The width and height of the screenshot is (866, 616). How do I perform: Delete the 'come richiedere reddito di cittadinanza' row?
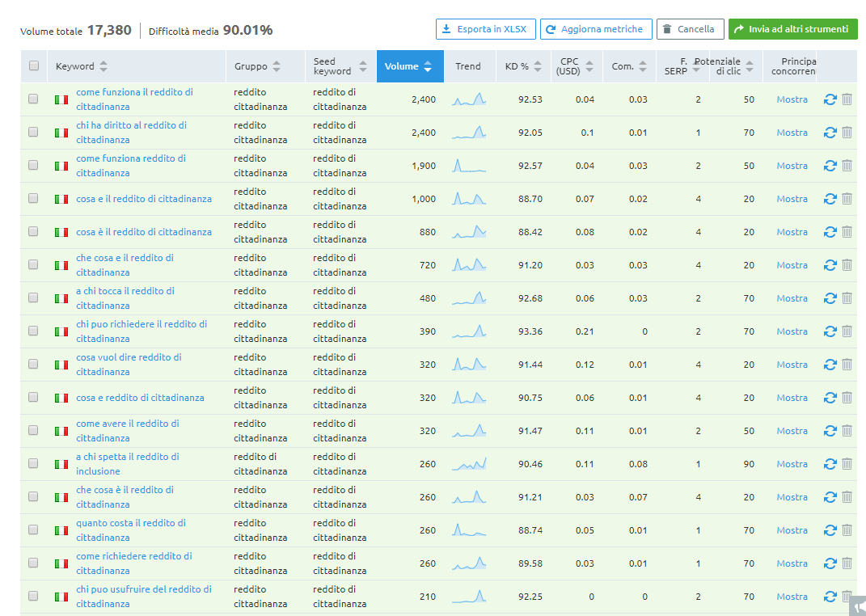point(847,563)
